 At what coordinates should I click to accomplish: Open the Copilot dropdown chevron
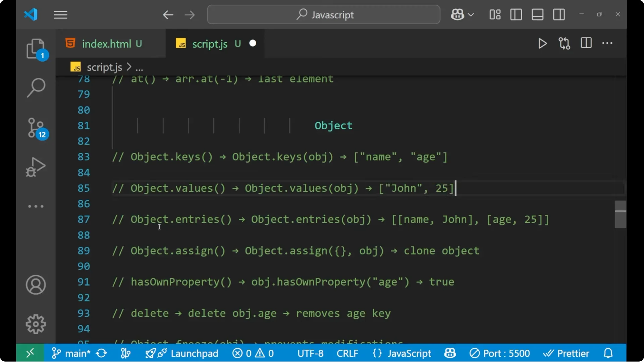click(x=472, y=14)
